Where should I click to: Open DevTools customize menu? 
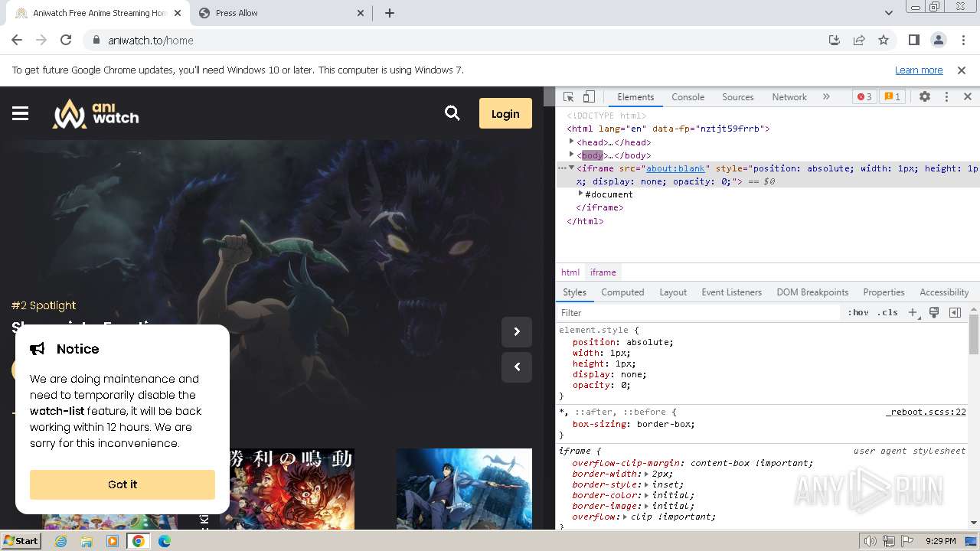(x=946, y=97)
